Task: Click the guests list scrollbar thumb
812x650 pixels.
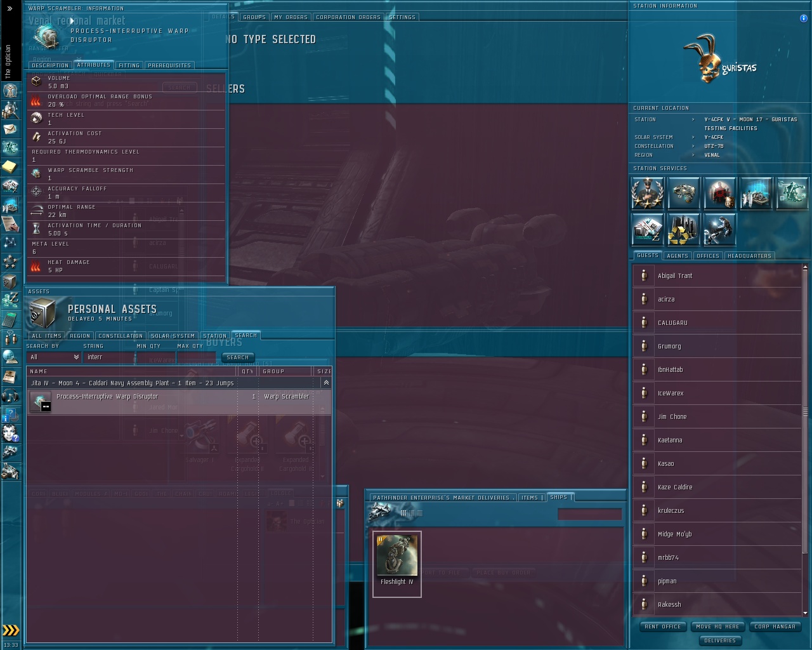Action: pos(805,411)
